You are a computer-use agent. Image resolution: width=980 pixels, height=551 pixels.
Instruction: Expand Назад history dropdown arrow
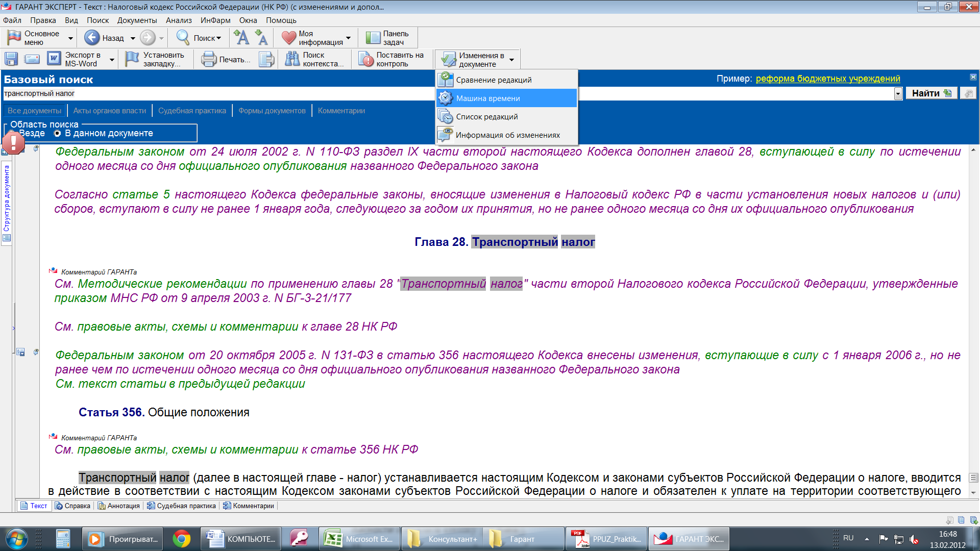(133, 38)
